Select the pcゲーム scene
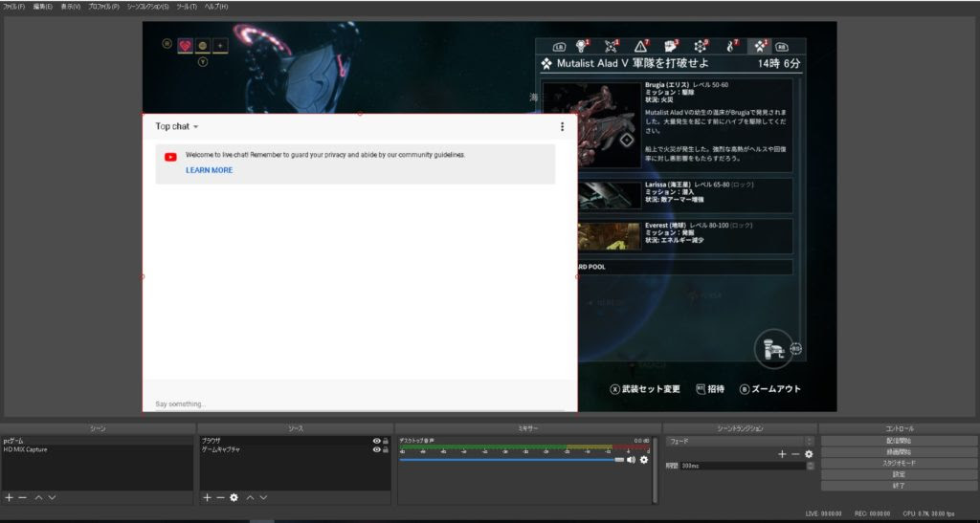The height and width of the screenshot is (523, 980). pos(97,441)
